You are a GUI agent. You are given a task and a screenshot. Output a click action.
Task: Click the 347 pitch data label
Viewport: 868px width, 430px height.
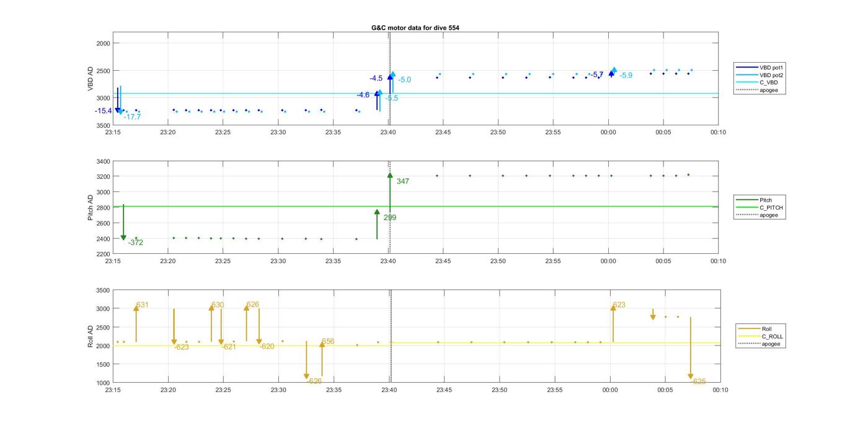point(403,182)
